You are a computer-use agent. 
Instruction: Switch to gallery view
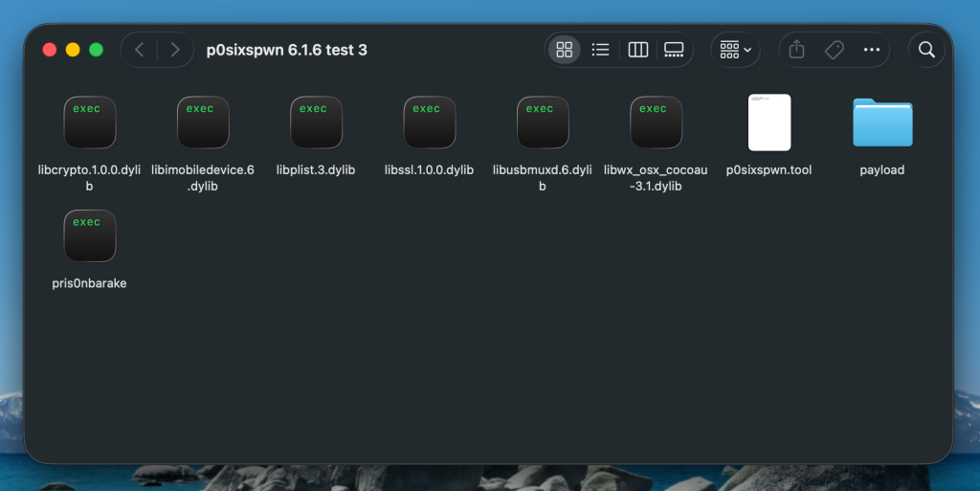(674, 50)
